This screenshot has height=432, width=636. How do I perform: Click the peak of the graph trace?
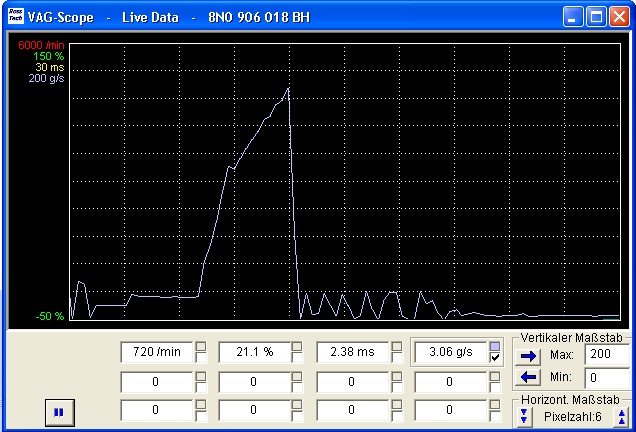pyautogui.click(x=289, y=89)
